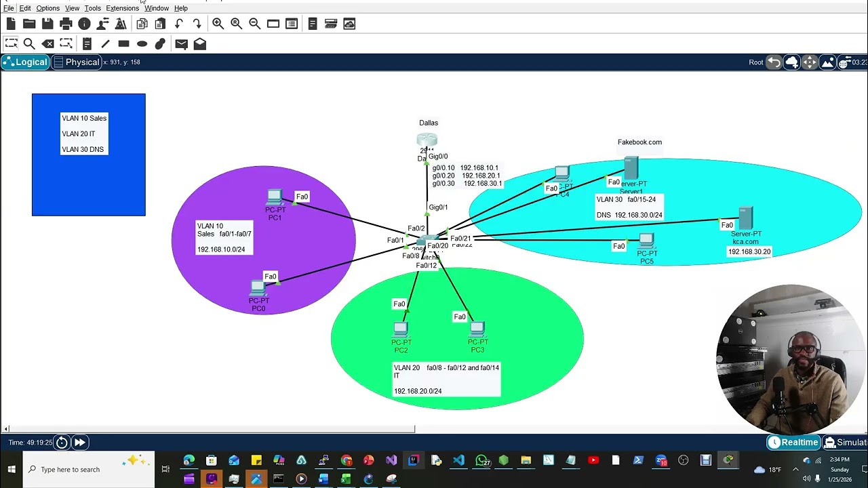Add a Complex PDU with open envelope

(199, 43)
